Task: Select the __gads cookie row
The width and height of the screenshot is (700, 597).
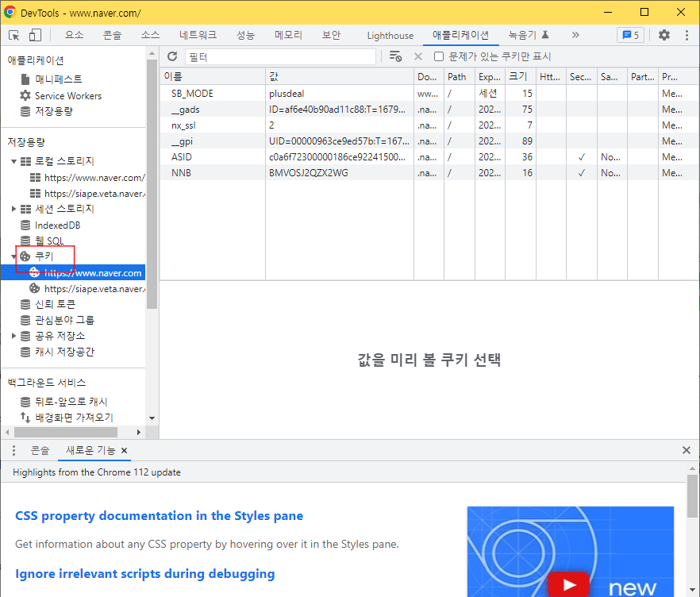Action: point(429,110)
